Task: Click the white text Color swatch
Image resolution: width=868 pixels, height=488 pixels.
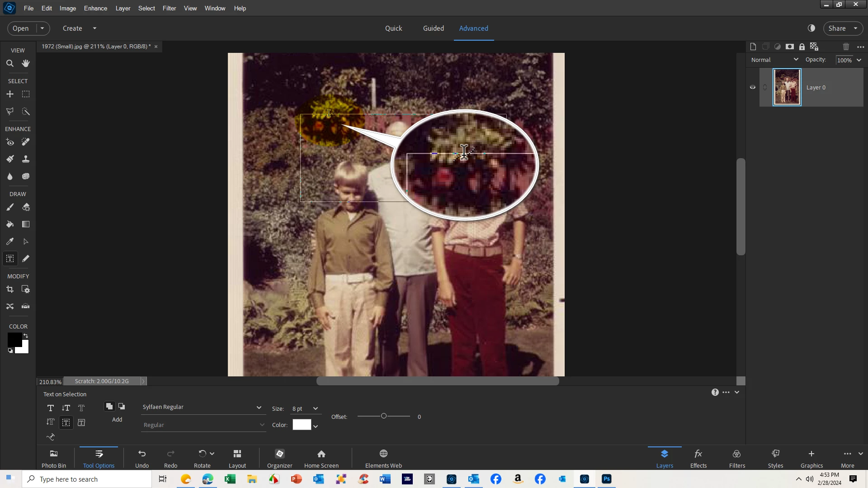Action: point(302,425)
